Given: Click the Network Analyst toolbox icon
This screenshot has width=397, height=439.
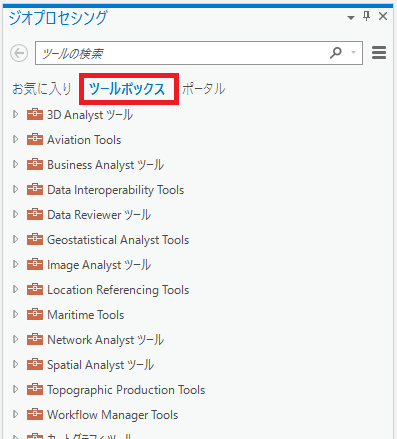Looking at the screenshot, I should point(35,339).
